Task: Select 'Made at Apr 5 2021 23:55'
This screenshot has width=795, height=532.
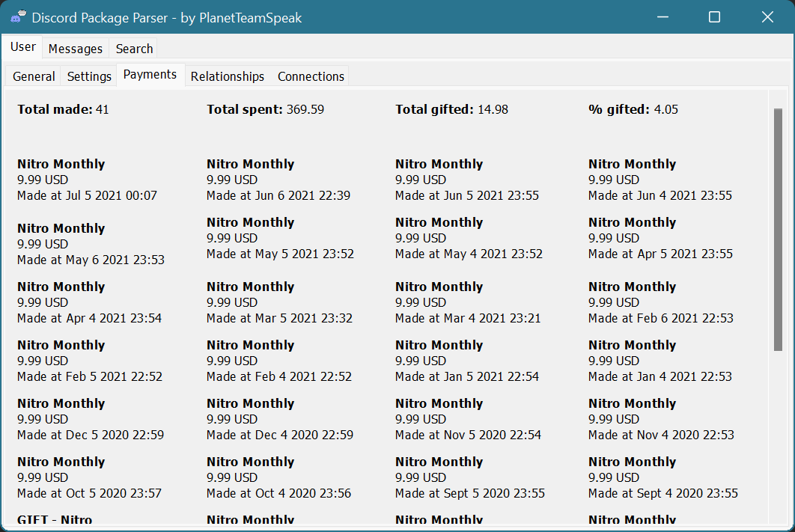Action: pyautogui.click(x=661, y=254)
